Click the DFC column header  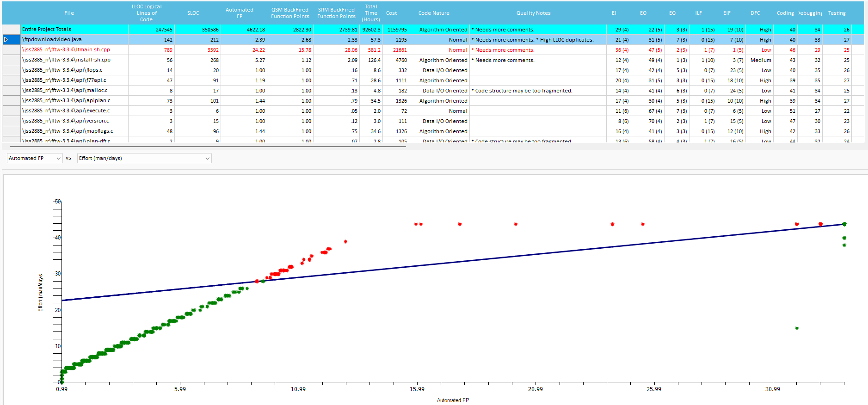click(755, 13)
